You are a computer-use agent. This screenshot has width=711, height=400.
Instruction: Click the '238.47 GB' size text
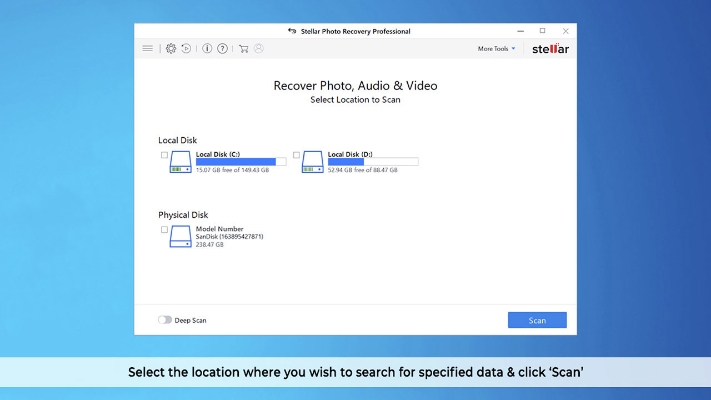[209, 244]
